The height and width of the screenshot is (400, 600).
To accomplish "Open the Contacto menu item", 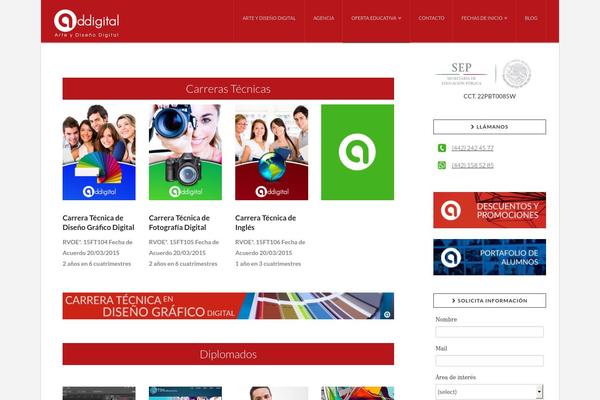I will [x=431, y=18].
